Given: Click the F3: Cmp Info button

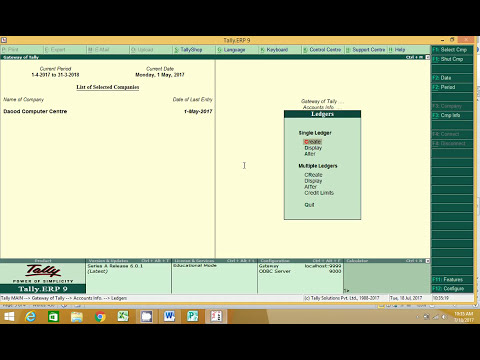Looking at the screenshot, I should (x=452, y=115).
